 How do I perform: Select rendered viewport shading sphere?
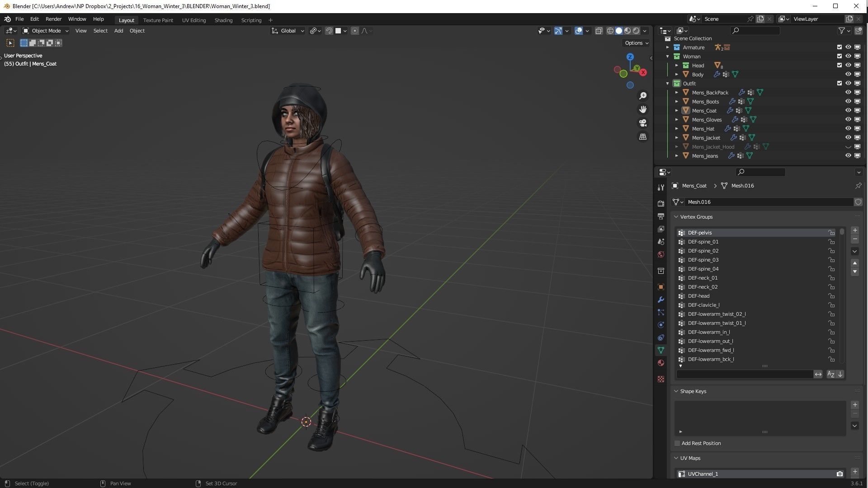click(636, 31)
